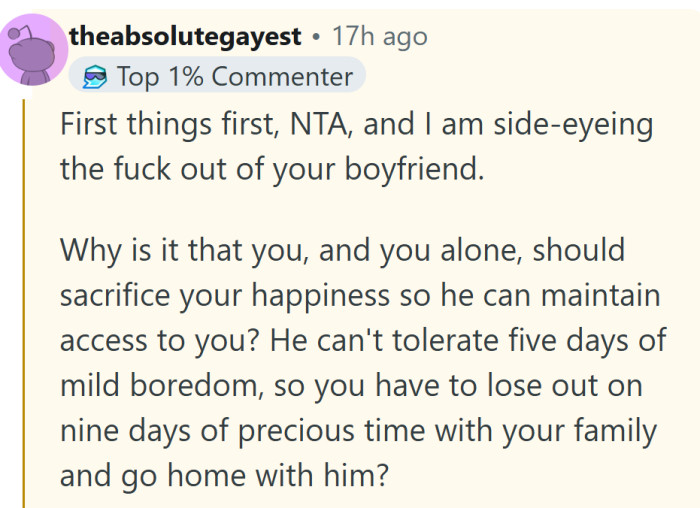Screen dimensions: 700x508
Task: Click the "17h ago" timestamp
Action: click(379, 38)
